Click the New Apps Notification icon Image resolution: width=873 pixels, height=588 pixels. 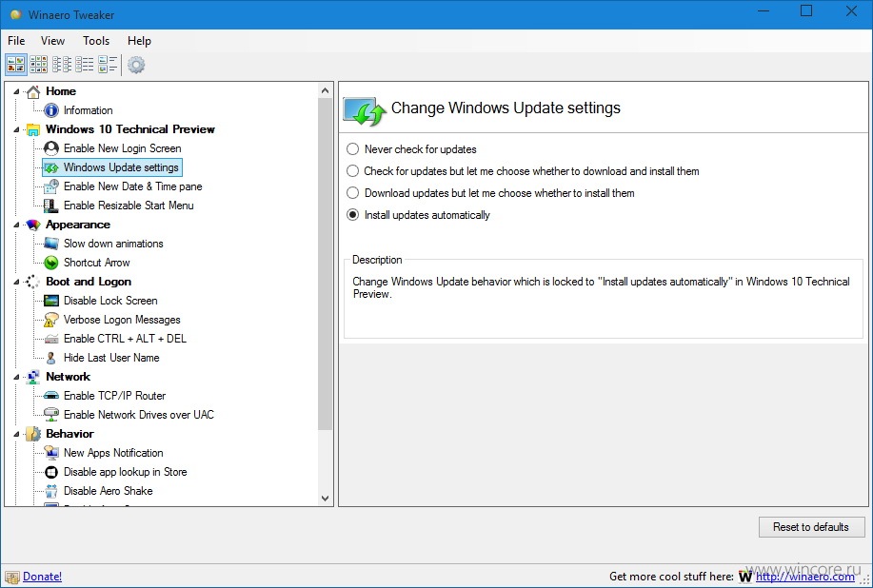(x=51, y=453)
